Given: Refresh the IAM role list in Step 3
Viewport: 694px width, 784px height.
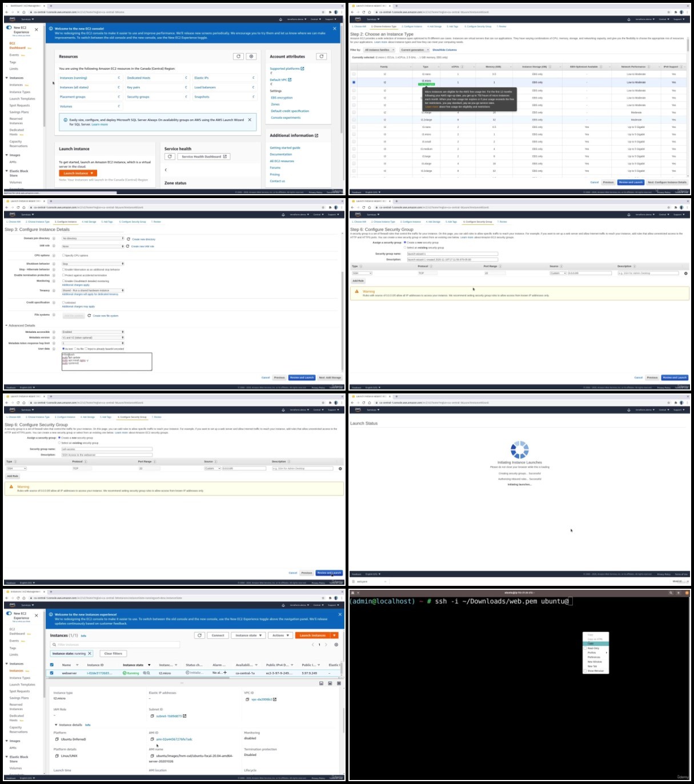Looking at the screenshot, I should click(x=128, y=246).
